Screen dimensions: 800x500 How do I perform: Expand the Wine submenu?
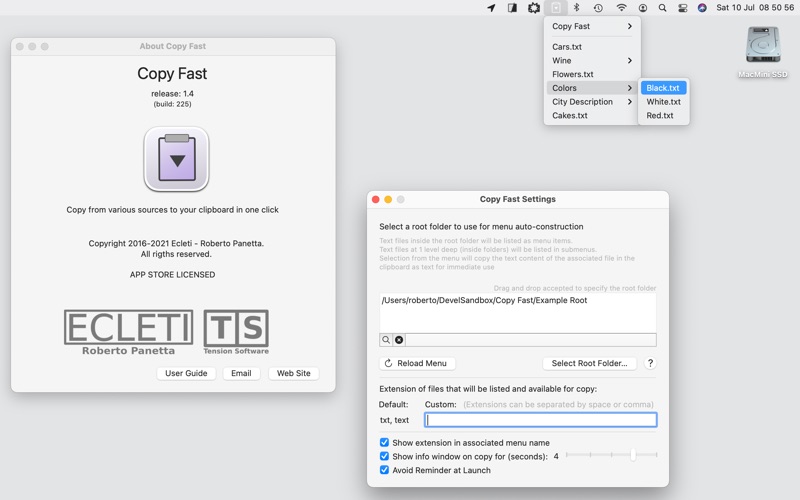592,61
